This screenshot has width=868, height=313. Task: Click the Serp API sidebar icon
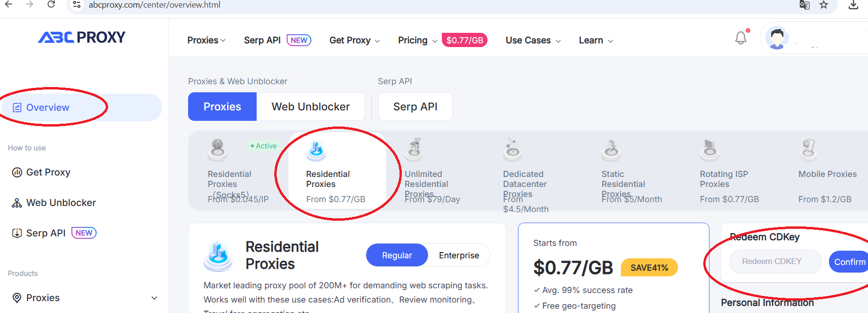coord(17,233)
